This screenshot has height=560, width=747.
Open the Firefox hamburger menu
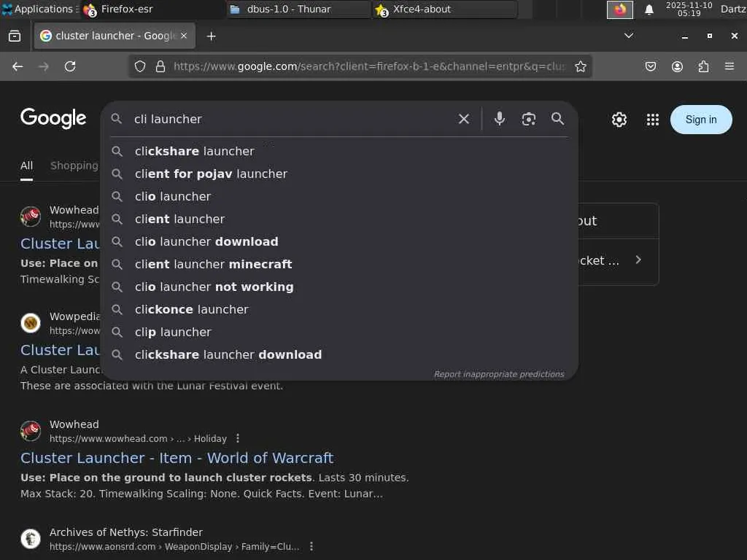pyautogui.click(x=729, y=66)
